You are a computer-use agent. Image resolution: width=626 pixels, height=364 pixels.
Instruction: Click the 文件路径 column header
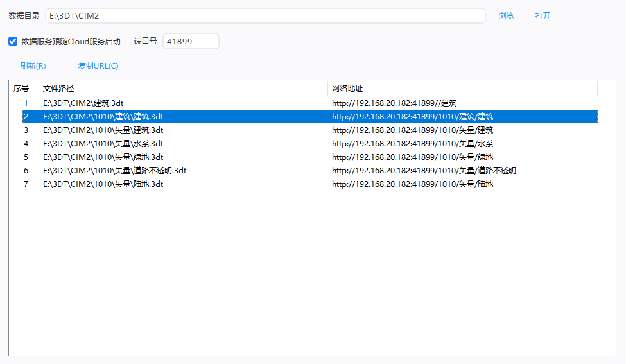(183, 89)
